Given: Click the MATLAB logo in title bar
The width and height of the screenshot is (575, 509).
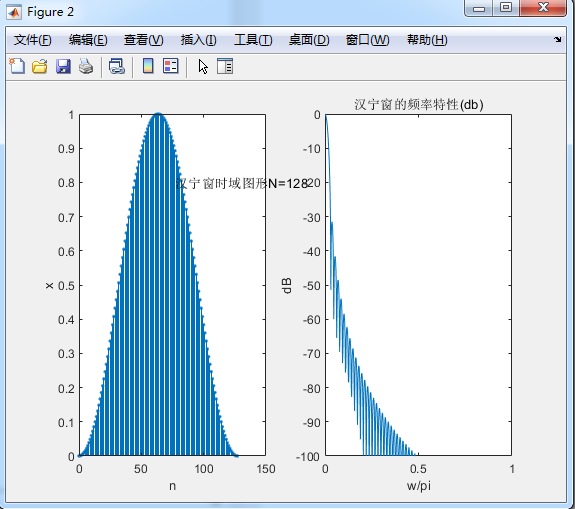Looking at the screenshot, I should click(x=14, y=12).
